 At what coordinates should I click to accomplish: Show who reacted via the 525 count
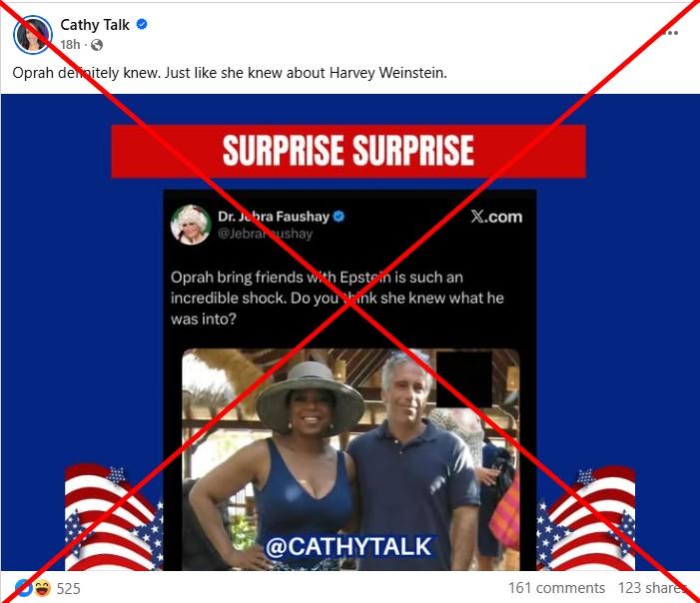[68, 588]
